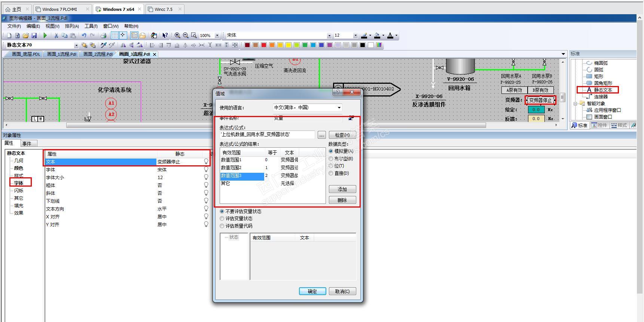Open the fill color dropdown arrow
Viewport: 644px width, 322px height.
pyautogui.click(x=383, y=36)
